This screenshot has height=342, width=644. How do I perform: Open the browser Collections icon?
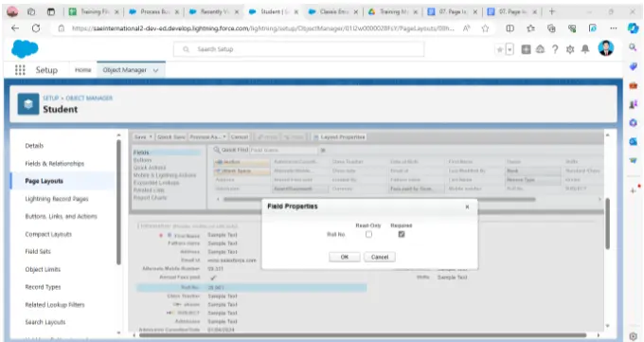[x=551, y=28]
